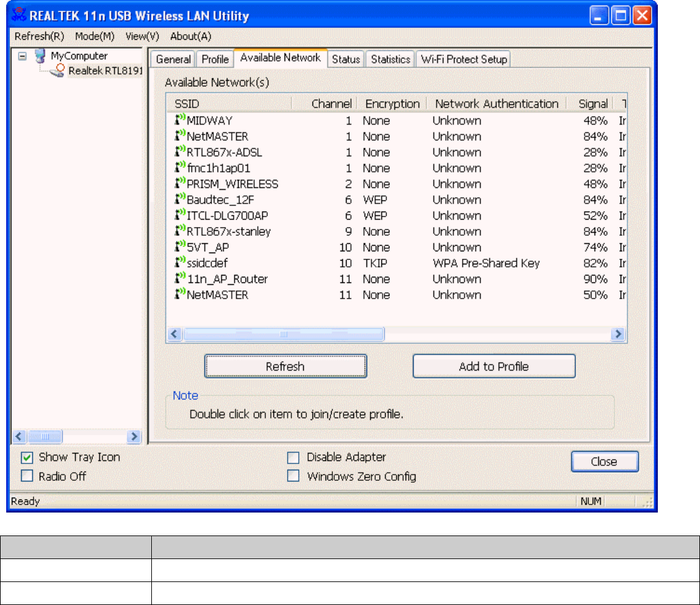
Task: Open the Wi-Fi Protect Setup tab
Action: coord(464,60)
